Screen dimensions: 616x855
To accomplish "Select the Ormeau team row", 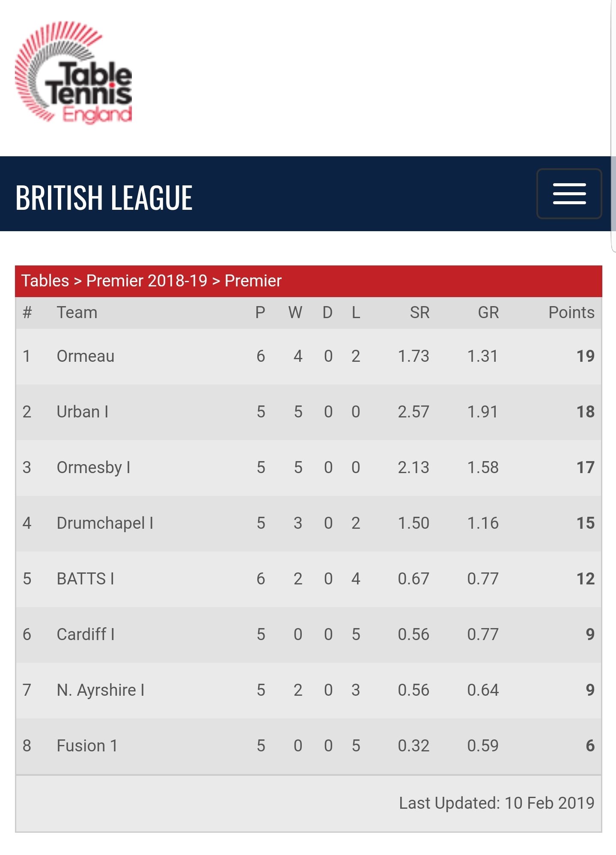I will (308, 356).
